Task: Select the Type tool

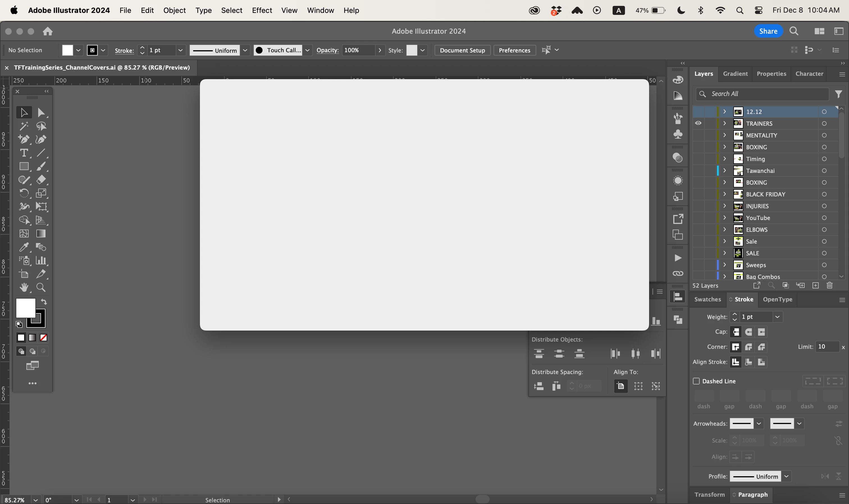Action: coord(24,153)
